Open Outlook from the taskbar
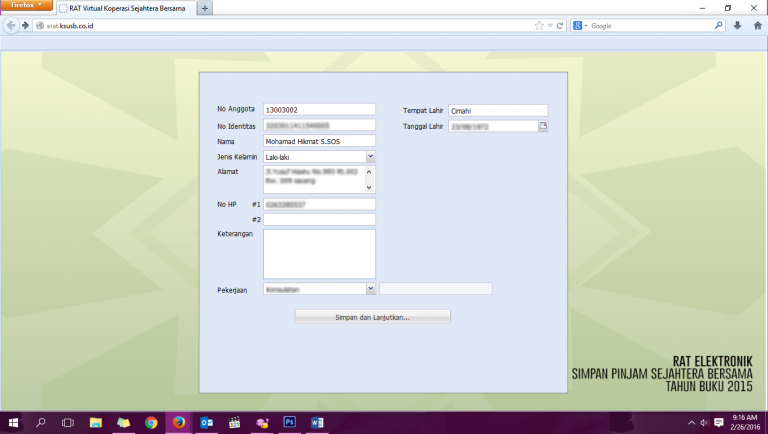This screenshot has height=434, width=768. tap(207, 423)
